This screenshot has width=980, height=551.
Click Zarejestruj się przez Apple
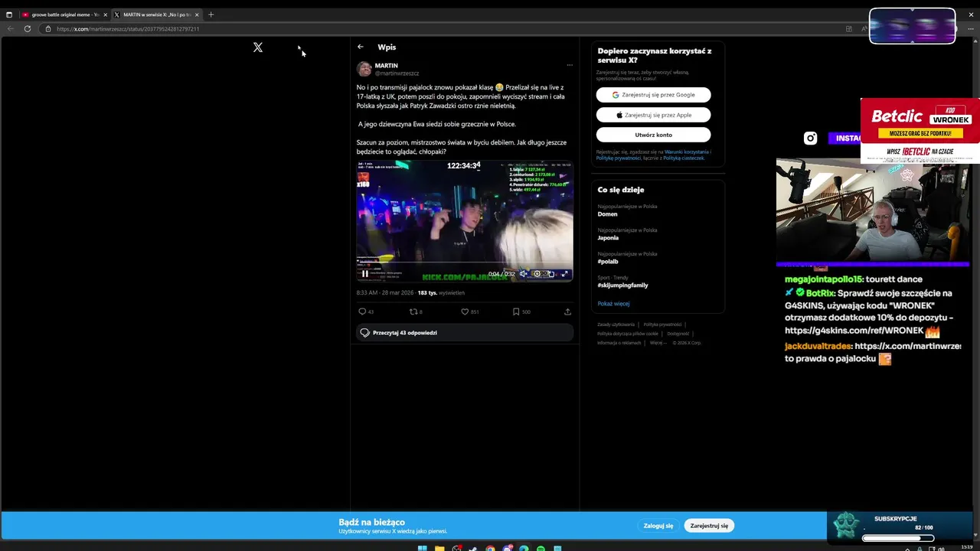click(x=653, y=115)
